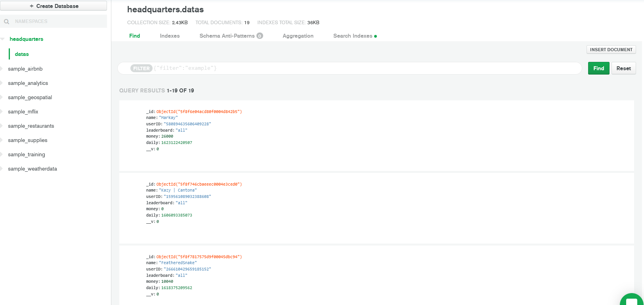The width and height of the screenshot is (644, 305).
Task: Click the headquarters.datas collection title
Action: 165,10
